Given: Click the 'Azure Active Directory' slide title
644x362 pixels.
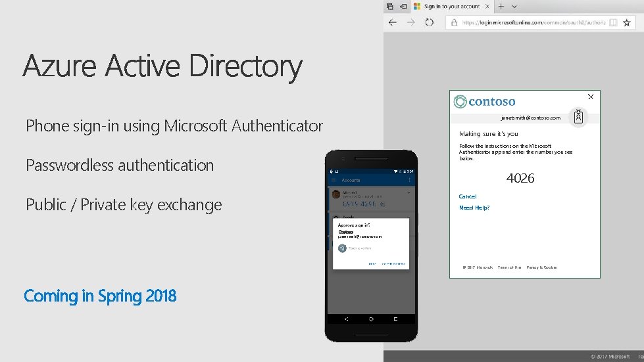Looking at the screenshot, I should tap(162, 66).
